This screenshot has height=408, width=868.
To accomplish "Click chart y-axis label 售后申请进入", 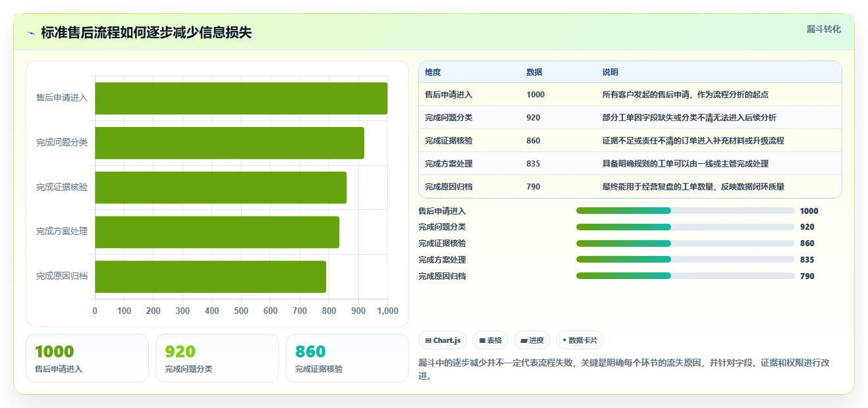I will tap(62, 98).
